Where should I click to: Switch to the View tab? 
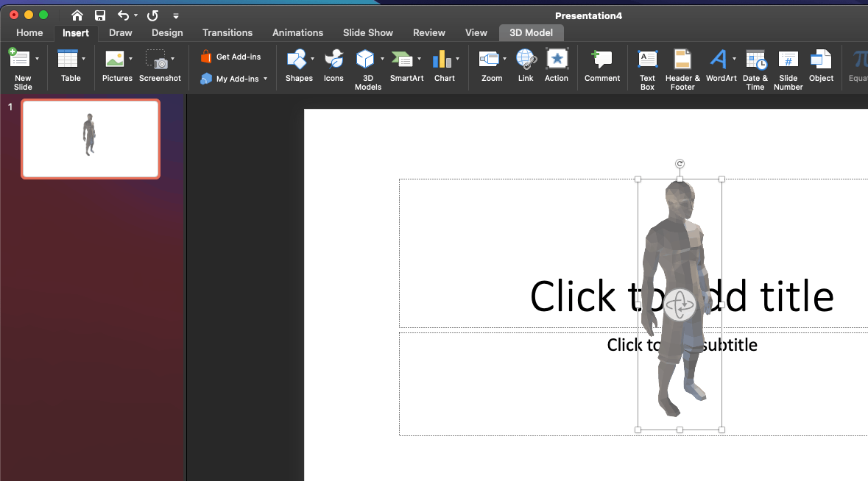click(476, 32)
